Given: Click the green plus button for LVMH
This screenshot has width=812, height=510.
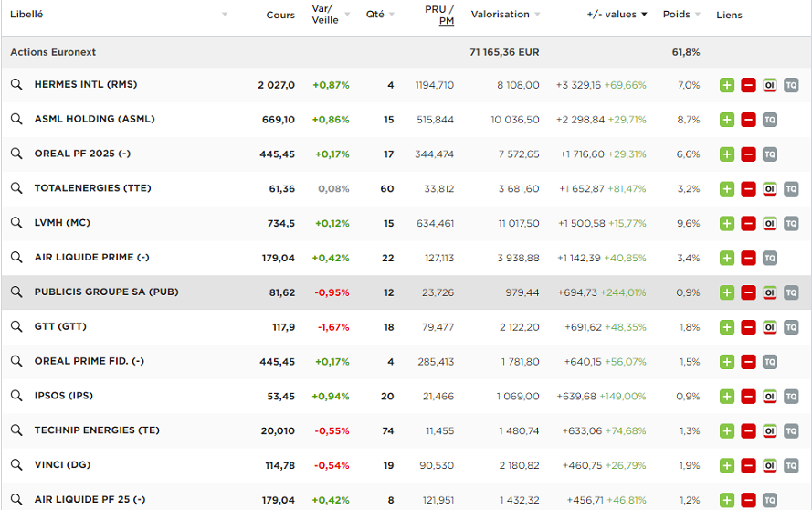Looking at the screenshot, I should click(x=727, y=223).
